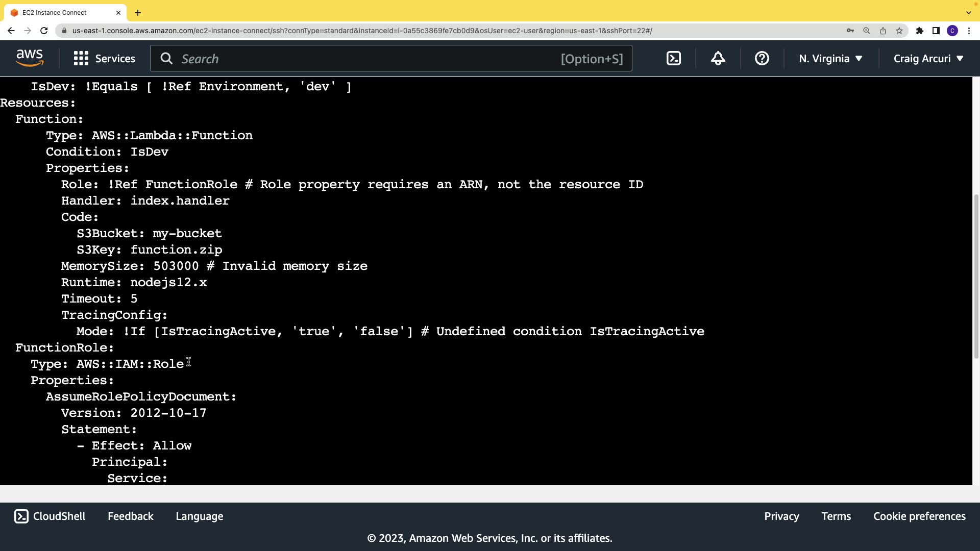
Task: Expand the N. Virginia region dropdown
Action: pos(830,59)
